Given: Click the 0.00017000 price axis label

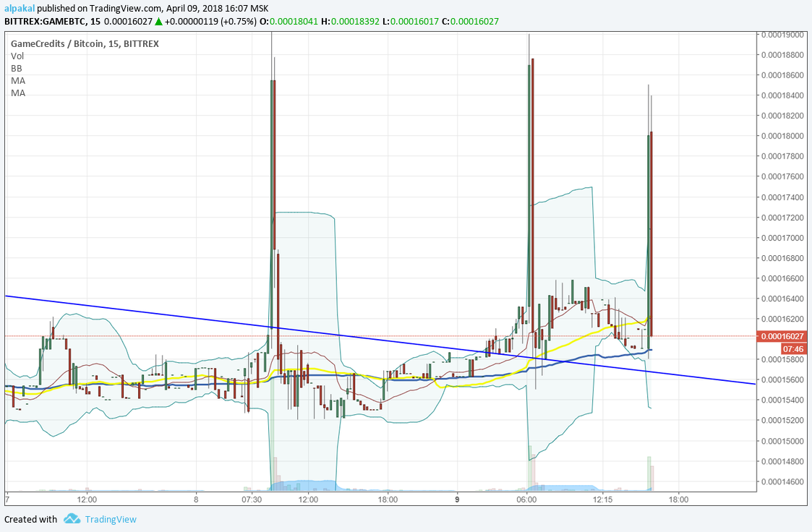Looking at the screenshot, I should click(x=782, y=238).
